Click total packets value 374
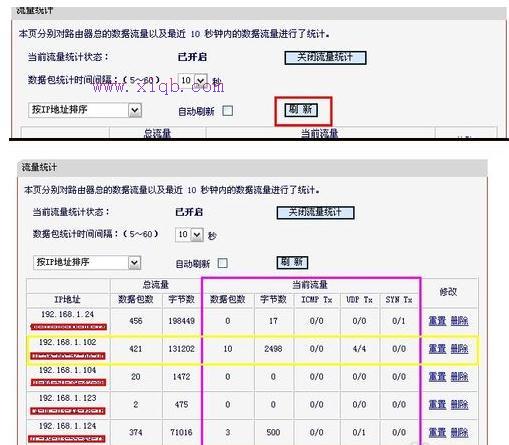The height and width of the screenshot is (445, 509). click(x=136, y=433)
